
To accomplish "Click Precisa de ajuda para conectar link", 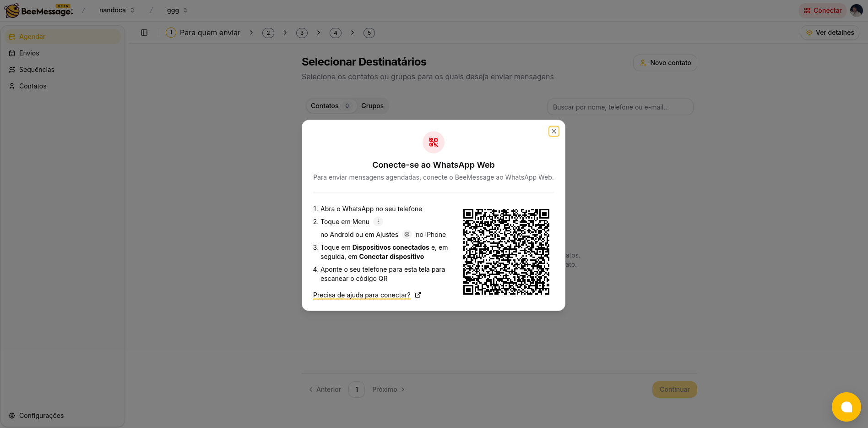I will tap(361, 295).
